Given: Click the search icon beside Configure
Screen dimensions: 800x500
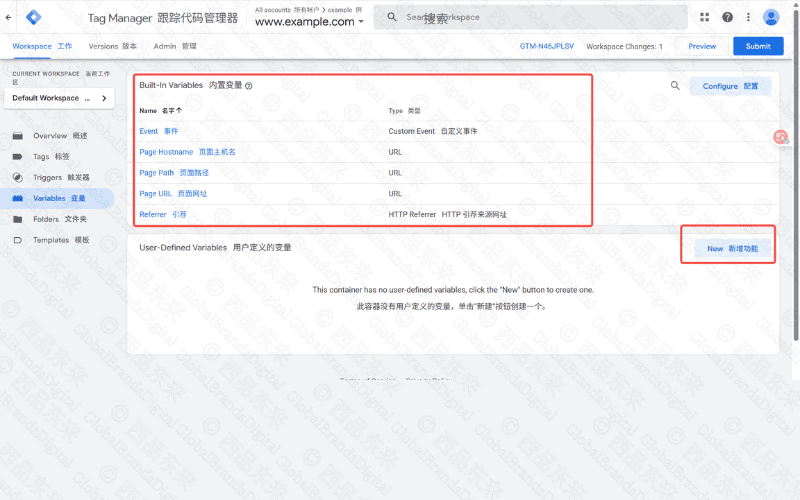Looking at the screenshot, I should (x=675, y=86).
